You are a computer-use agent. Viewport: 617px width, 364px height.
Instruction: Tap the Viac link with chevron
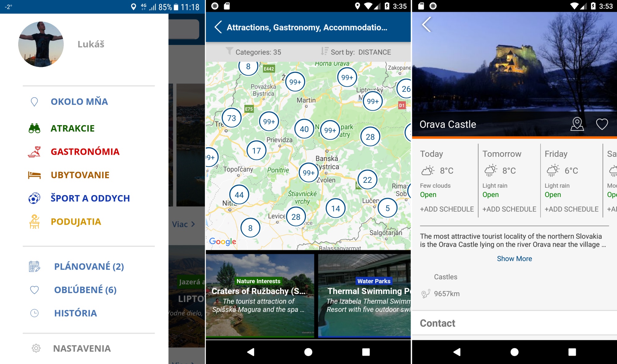(183, 224)
